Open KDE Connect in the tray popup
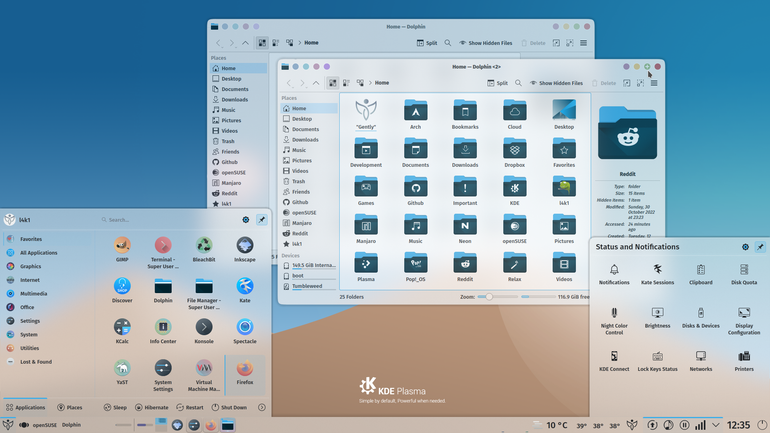The height and width of the screenshot is (433, 770). click(x=614, y=361)
